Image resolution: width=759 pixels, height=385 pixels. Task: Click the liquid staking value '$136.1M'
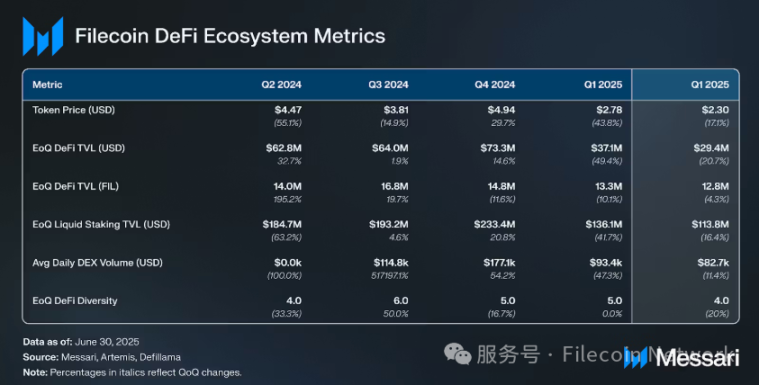pyautogui.click(x=604, y=225)
